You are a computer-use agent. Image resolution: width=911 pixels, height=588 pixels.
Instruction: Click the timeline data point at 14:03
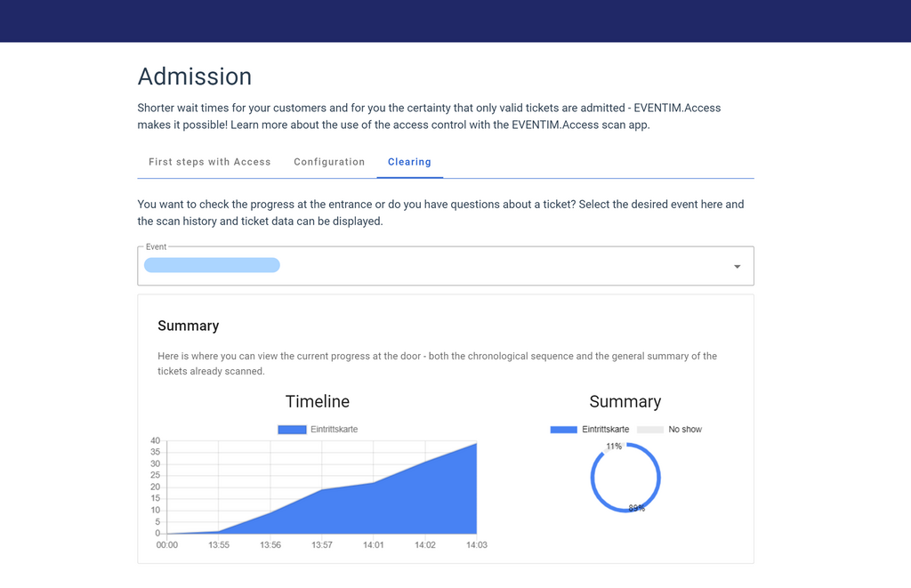tap(477, 444)
